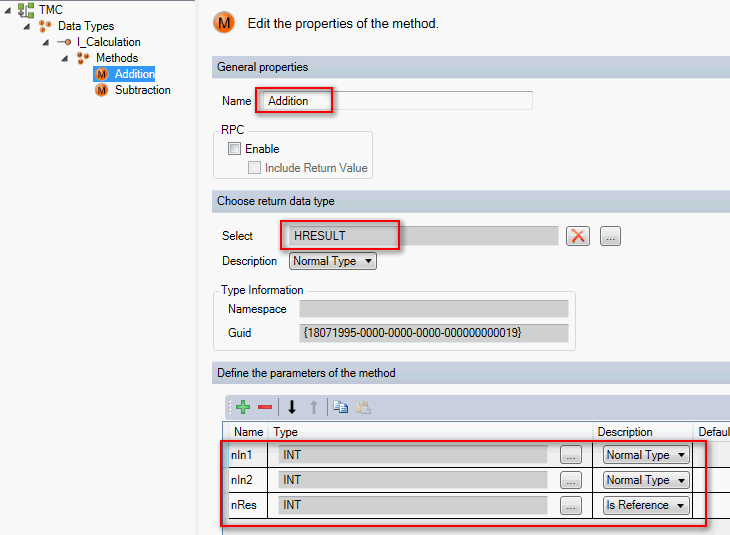This screenshot has width=730, height=535.
Task: Click the copy icon in parameter toolbar
Action: click(340, 407)
